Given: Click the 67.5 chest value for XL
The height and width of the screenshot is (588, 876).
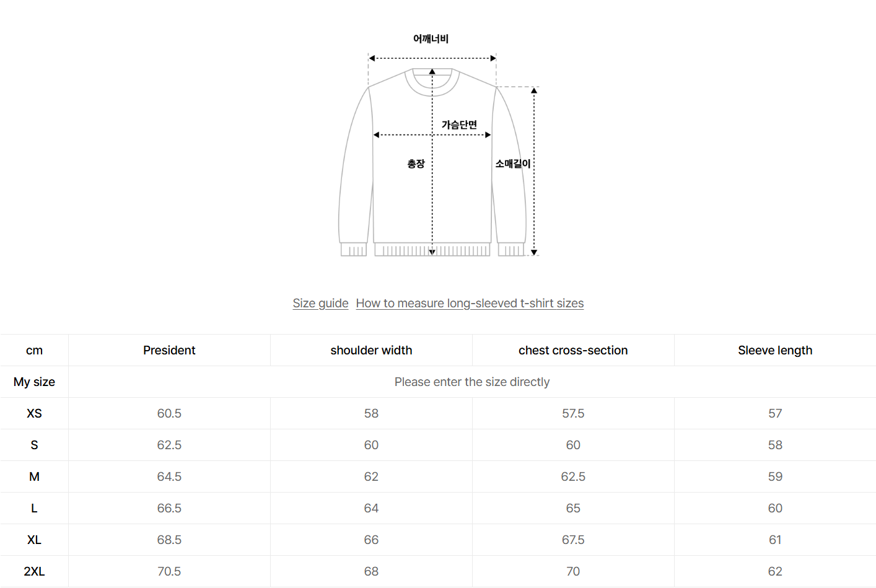Looking at the screenshot, I should (573, 540).
